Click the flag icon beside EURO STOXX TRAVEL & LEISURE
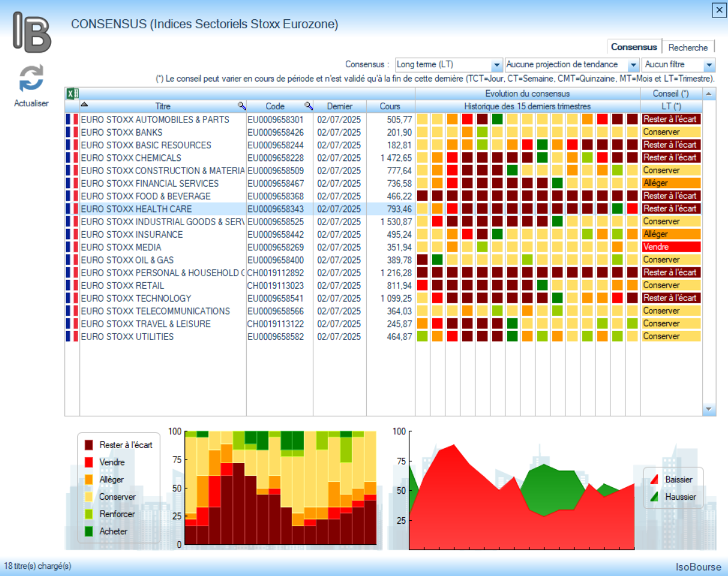 [x=72, y=324]
